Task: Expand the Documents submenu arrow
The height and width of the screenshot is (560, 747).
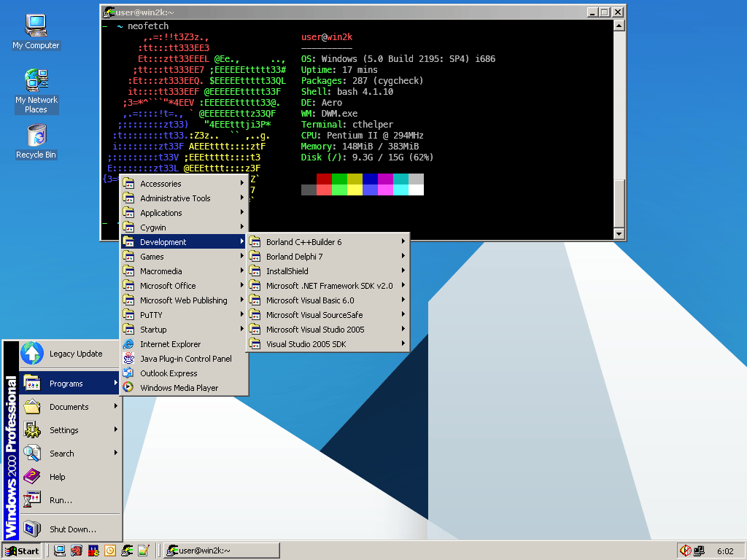Action: coord(116,406)
